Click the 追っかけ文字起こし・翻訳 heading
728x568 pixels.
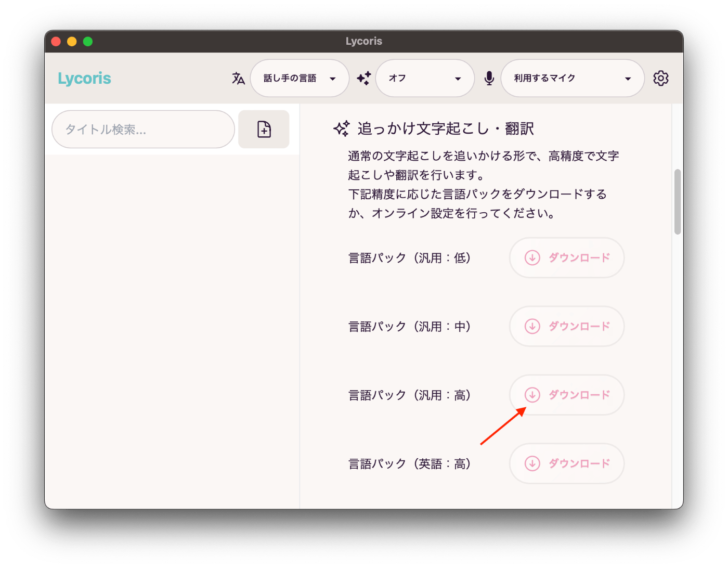coord(446,128)
